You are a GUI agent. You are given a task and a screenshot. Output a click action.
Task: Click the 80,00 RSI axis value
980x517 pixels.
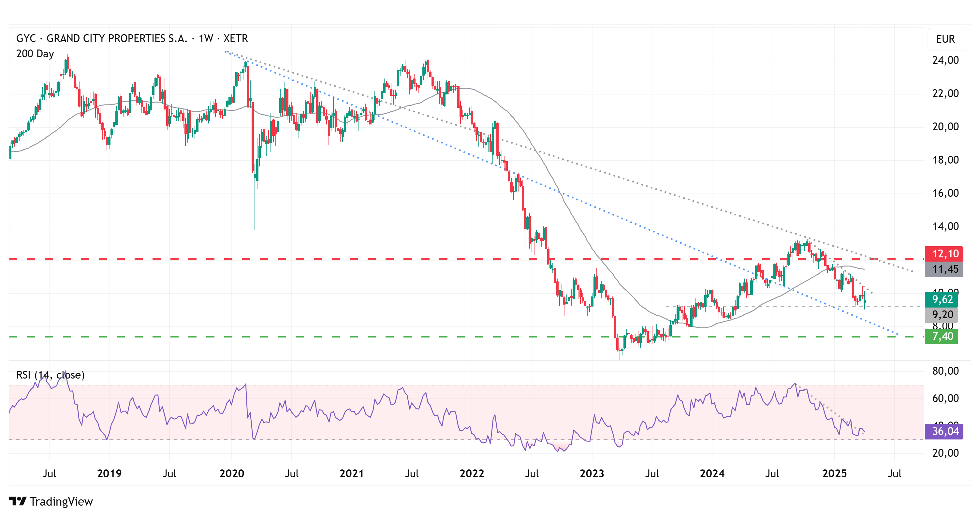click(945, 371)
